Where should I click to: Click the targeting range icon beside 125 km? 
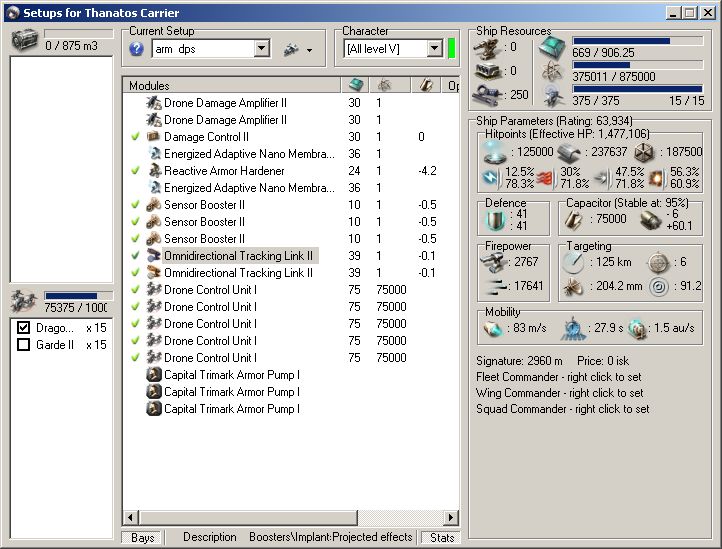573,262
